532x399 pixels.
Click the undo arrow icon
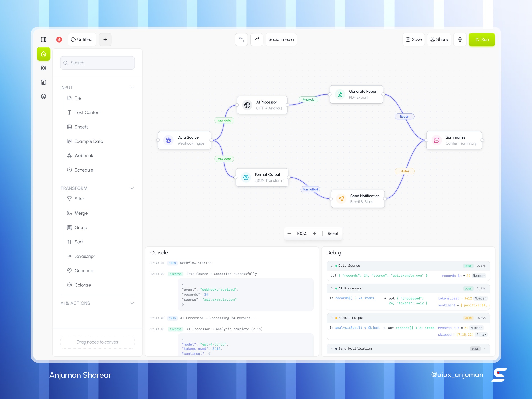(241, 39)
